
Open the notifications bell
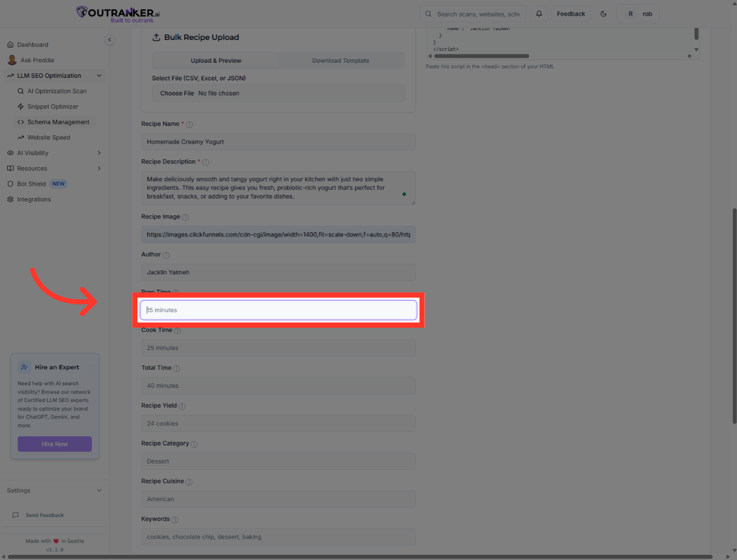[539, 14]
